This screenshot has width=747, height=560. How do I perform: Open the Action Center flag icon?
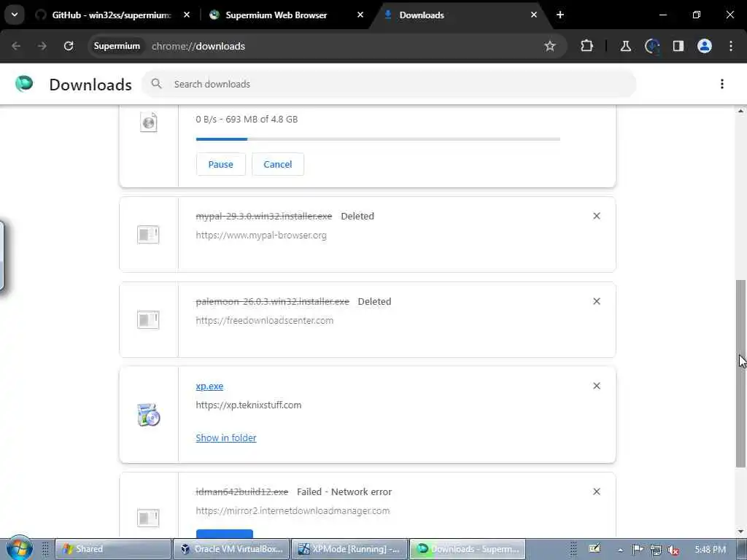pyautogui.click(x=638, y=550)
